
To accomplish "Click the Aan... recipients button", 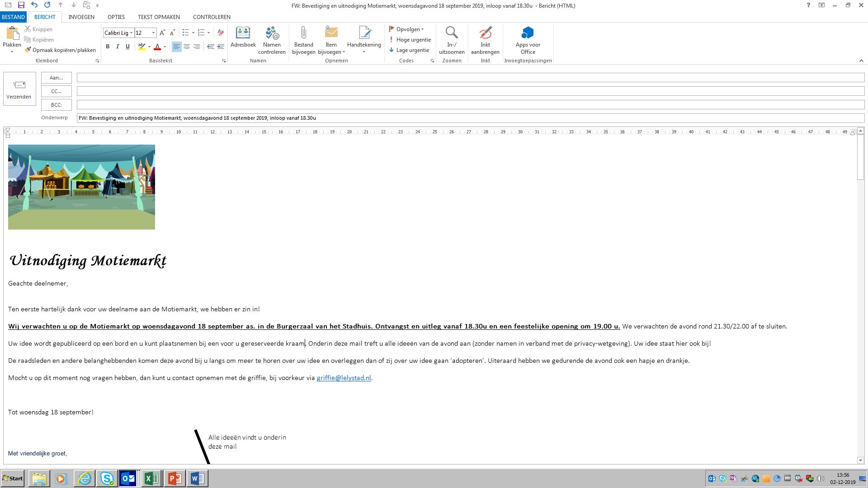I will coord(57,78).
